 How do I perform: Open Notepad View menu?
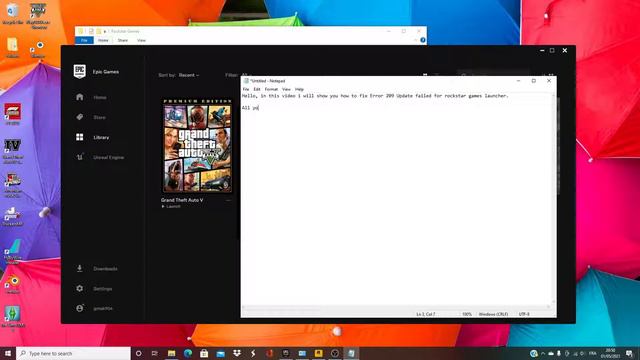tap(287, 89)
